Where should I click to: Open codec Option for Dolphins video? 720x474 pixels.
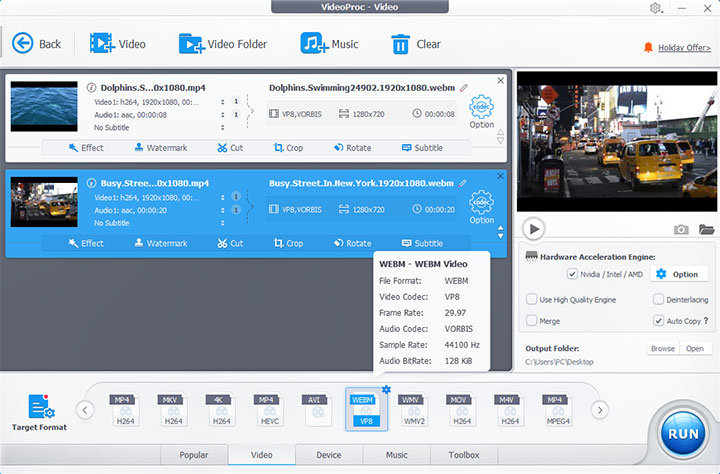pos(481,112)
